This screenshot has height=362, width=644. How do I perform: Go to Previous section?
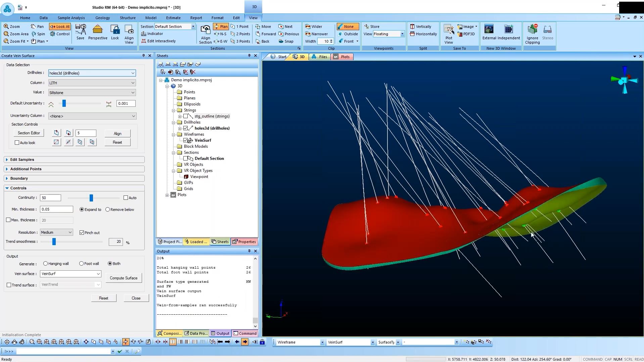pos(288,34)
